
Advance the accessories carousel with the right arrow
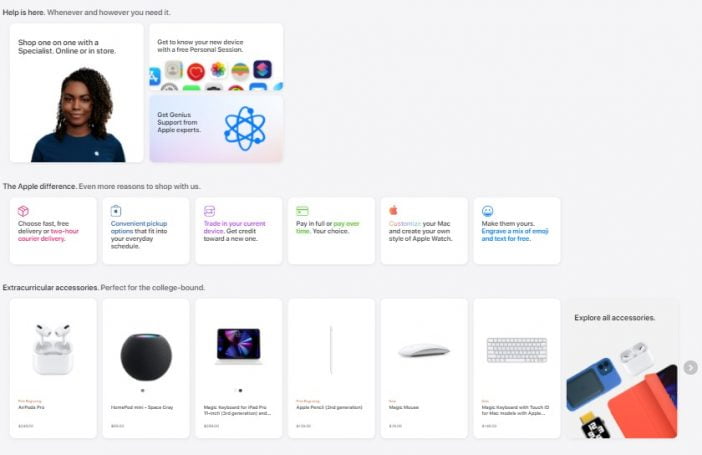[x=690, y=368]
